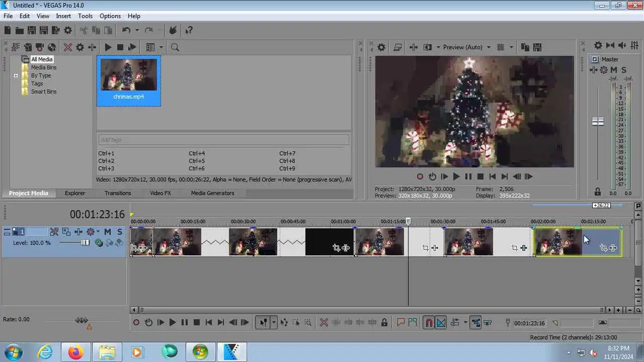
Task: Click Insert Marker icon in timeline toolbar
Action: pos(401,323)
